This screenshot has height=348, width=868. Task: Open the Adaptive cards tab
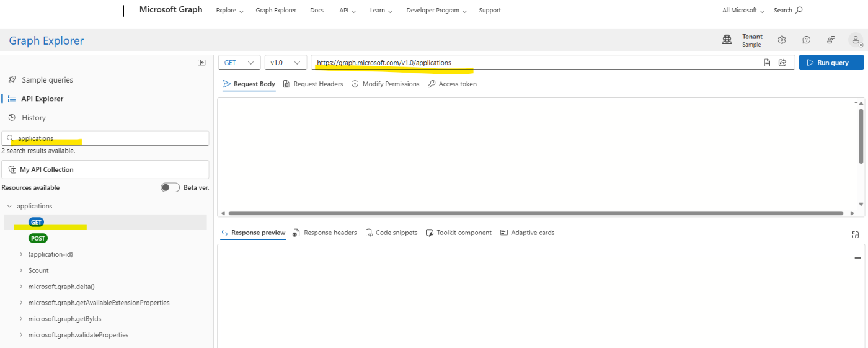pos(527,233)
